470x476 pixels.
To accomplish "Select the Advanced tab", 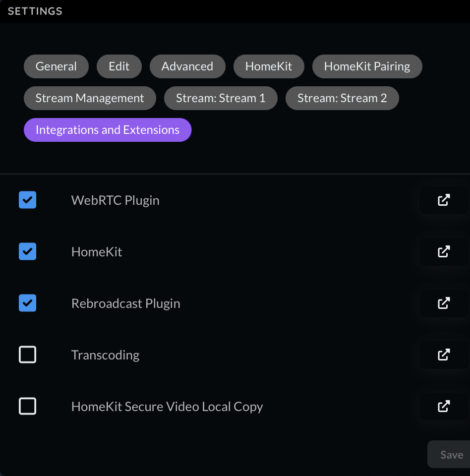I will pos(187,66).
